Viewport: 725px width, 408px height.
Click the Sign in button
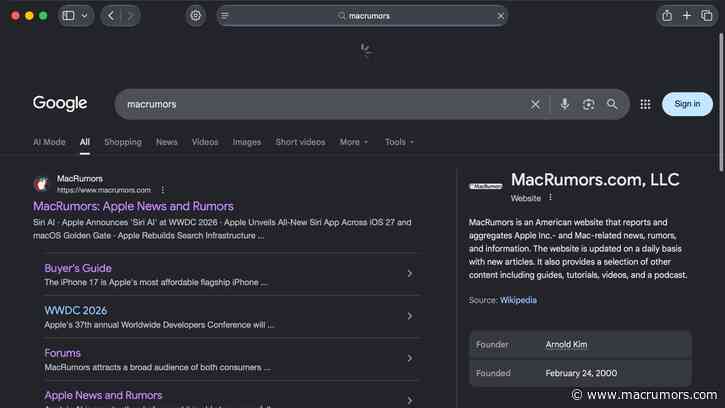tap(687, 104)
